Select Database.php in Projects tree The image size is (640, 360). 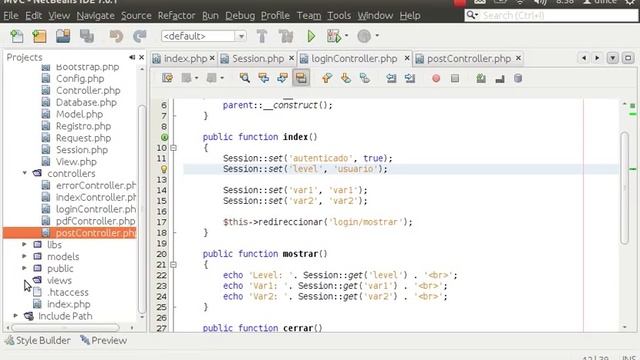click(86, 102)
